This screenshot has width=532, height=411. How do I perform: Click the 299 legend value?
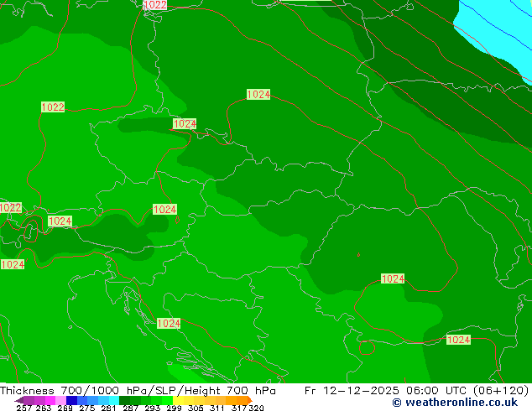tap(174, 408)
